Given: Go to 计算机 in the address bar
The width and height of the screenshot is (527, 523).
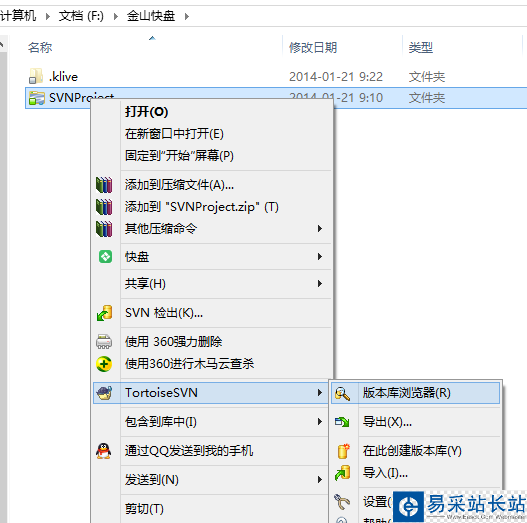Looking at the screenshot, I should click(18, 16).
